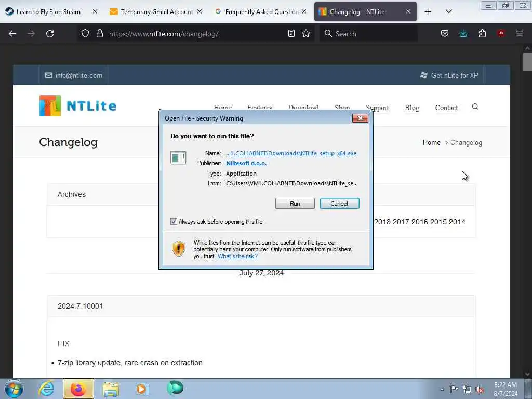This screenshot has height=399, width=532.
Task: Open the Firefox hamburger menu
Action: coord(520,33)
